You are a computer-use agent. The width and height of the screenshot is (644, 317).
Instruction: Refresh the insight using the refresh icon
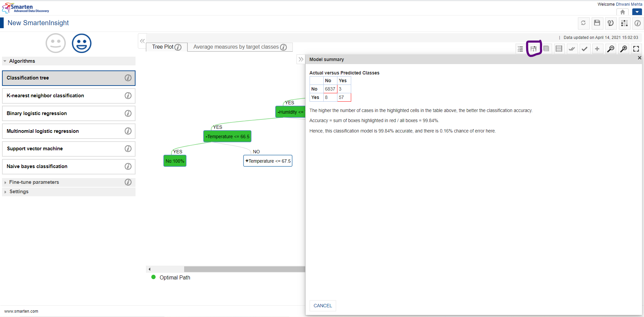point(583,23)
